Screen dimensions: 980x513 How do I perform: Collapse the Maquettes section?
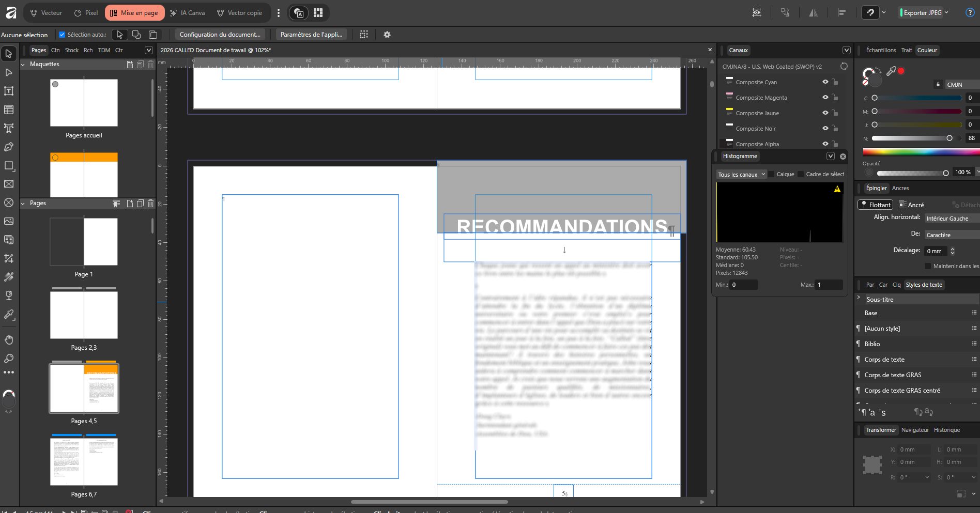coord(23,65)
